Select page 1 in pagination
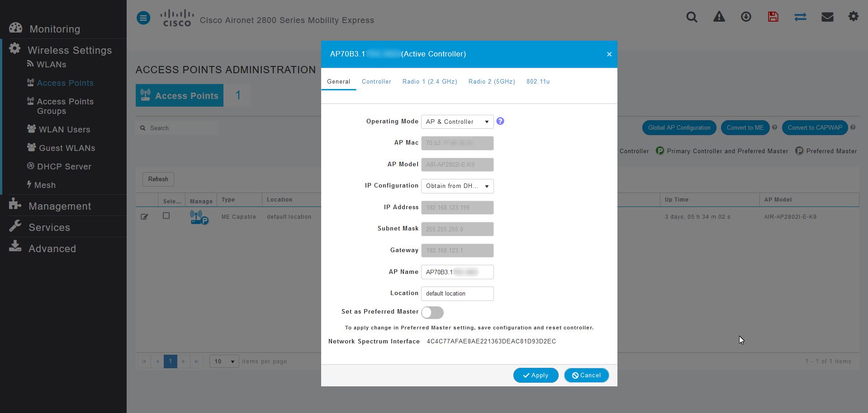The width and height of the screenshot is (868, 413). (x=170, y=361)
